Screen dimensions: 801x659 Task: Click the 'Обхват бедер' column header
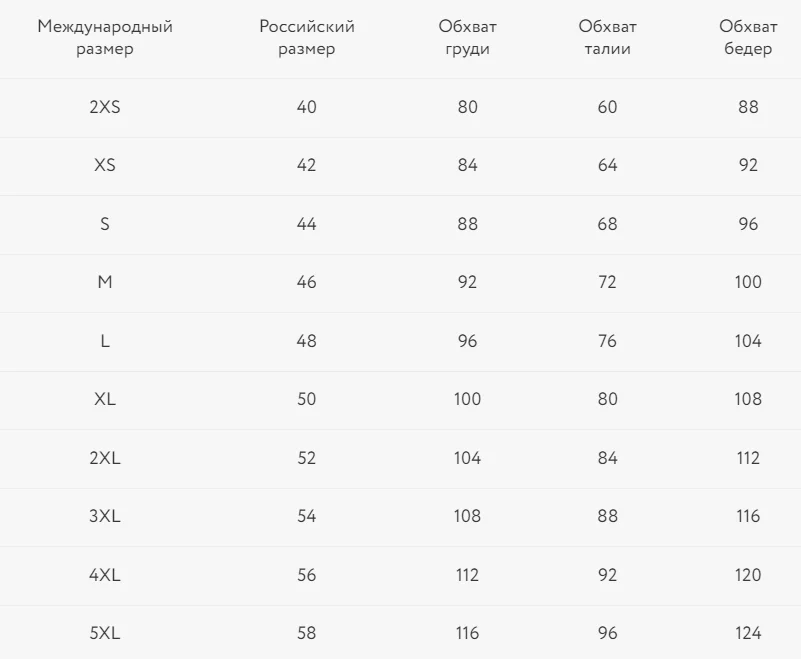tap(748, 37)
